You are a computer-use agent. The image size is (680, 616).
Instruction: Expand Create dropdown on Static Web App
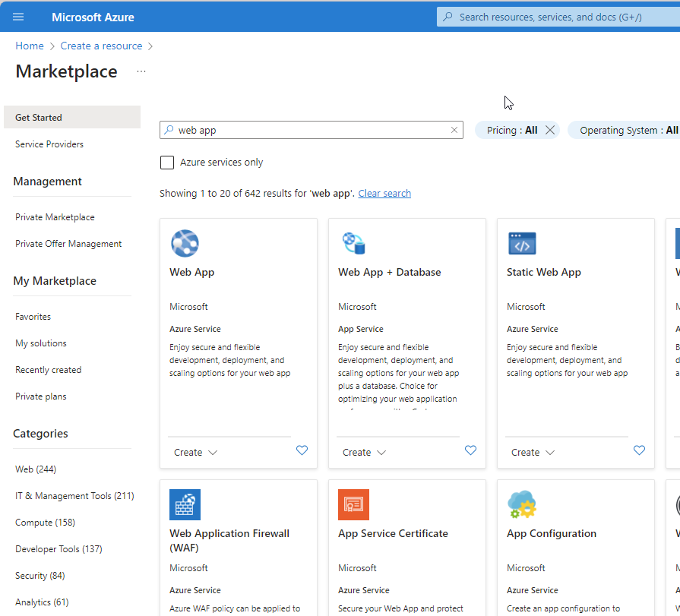pos(533,453)
